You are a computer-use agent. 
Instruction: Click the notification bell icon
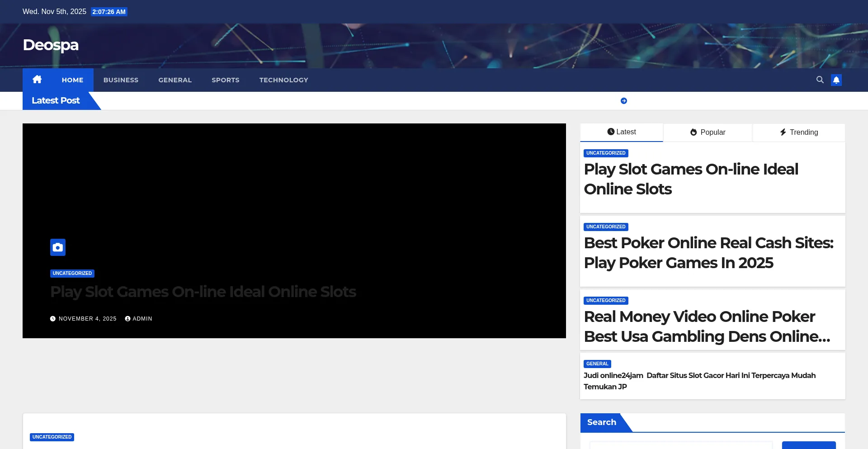pyautogui.click(x=836, y=80)
